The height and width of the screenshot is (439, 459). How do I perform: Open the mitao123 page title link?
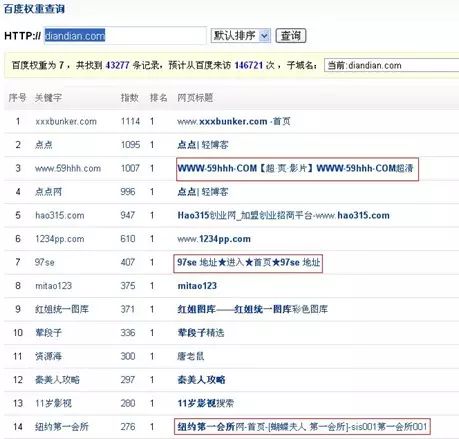point(197,286)
